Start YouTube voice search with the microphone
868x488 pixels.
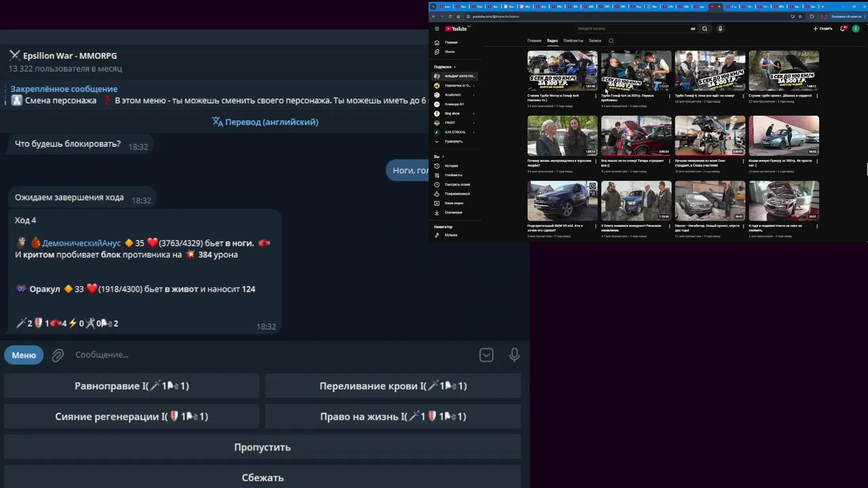(x=720, y=28)
